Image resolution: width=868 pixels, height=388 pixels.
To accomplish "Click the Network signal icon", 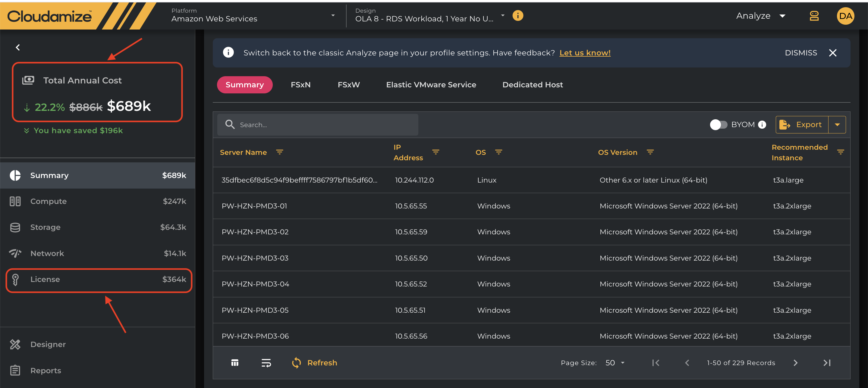I will click(15, 253).
